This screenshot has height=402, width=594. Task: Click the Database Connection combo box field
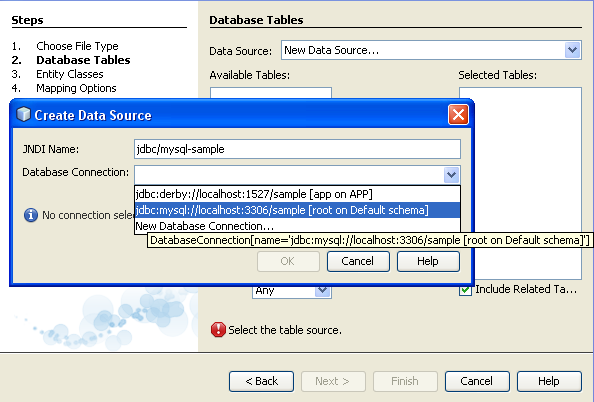click(x=297, y=175)
